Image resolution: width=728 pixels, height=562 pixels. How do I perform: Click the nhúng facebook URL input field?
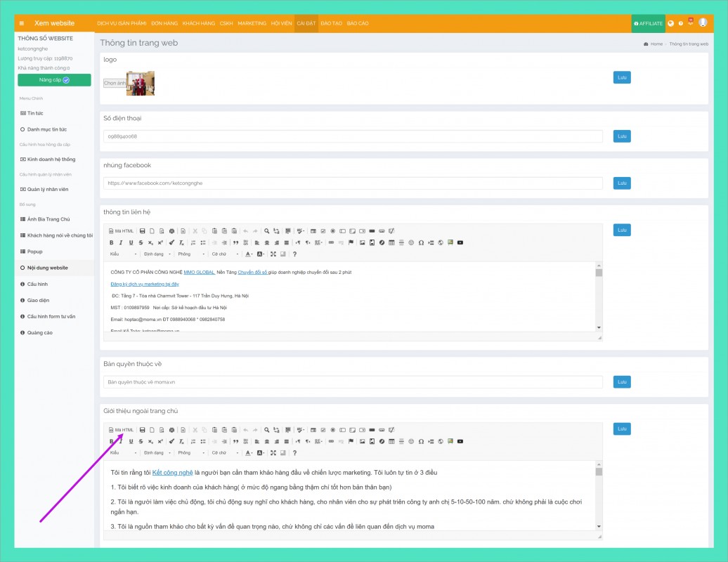pos(353,183)
